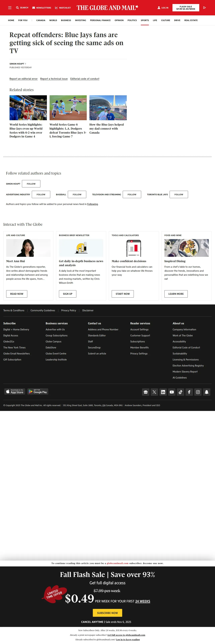Open World Series Game 4 highlights thumbnail
Image resolution: width=215 pixels, height=644 pixels.
tap(28, 108)
